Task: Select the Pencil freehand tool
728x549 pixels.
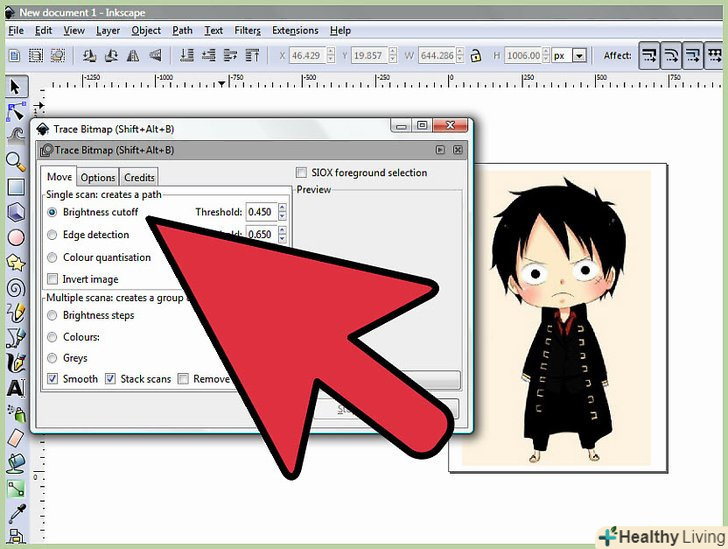Action: click(x=16, y=313)
